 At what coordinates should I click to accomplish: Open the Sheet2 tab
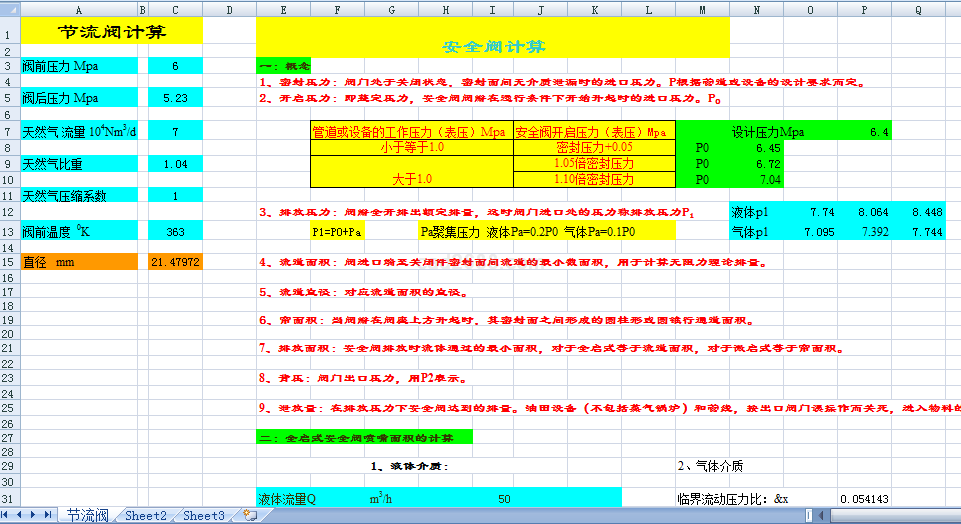(x=145, y=515)
